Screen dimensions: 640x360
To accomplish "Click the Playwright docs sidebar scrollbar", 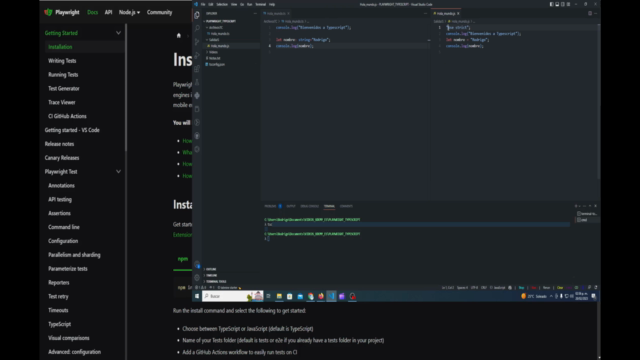I will coord(126,88).
